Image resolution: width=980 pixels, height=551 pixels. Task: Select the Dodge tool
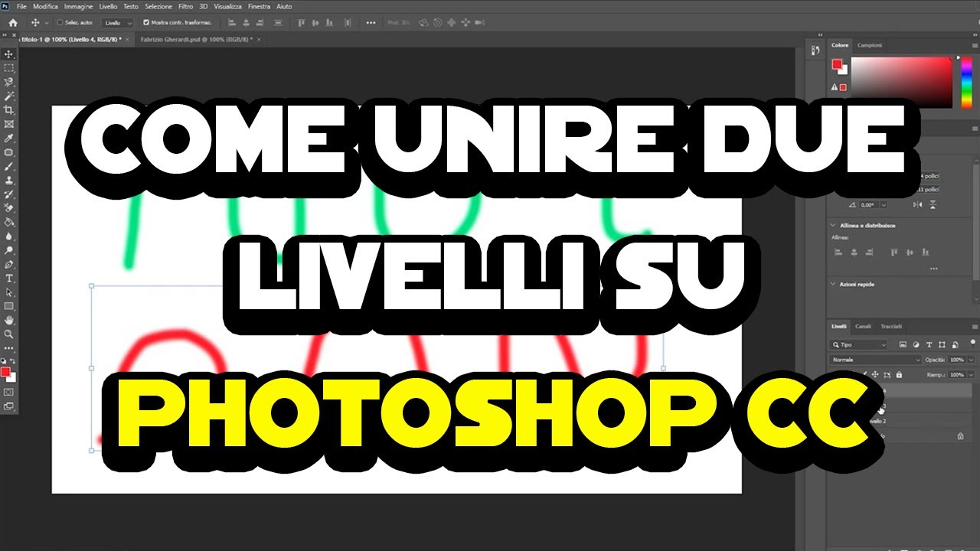9,250
